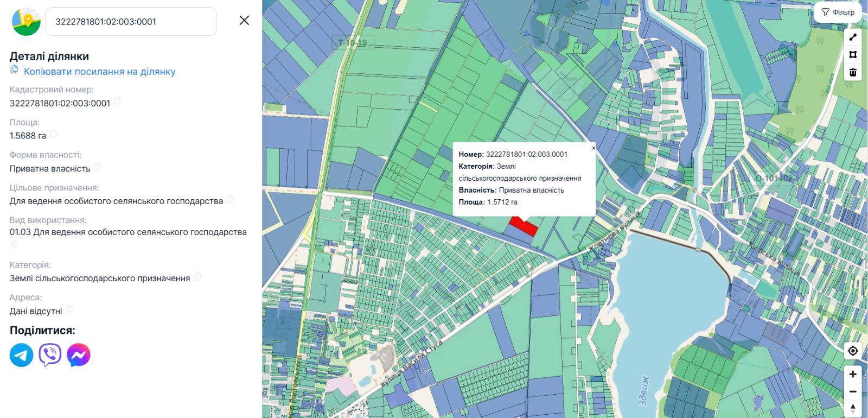This screenshot has width=868, height=418.
Task: Share parcel via Messenger
Action: [x=79, y=355]
